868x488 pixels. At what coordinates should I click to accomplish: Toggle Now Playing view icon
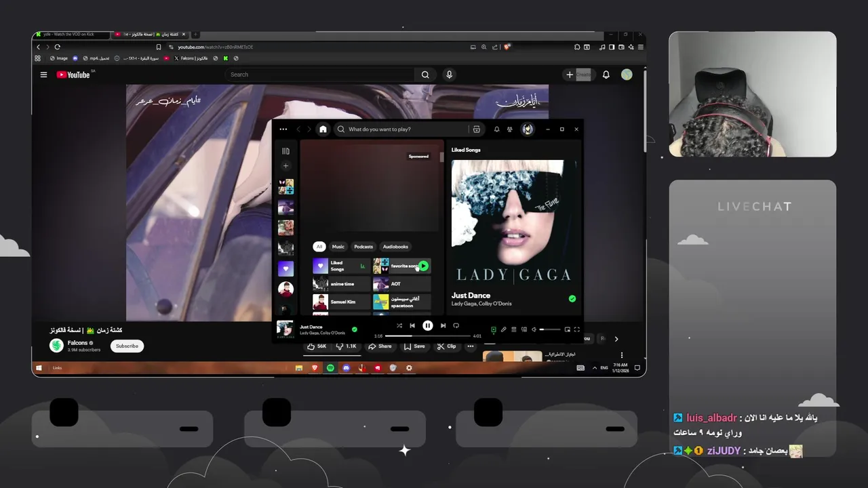pos(493,329)
